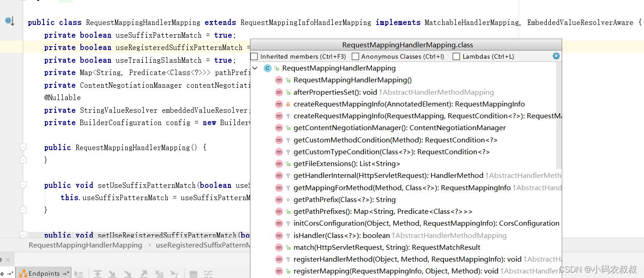Click the Trace Current Stream Chain icon

pyautogui.click(x=208, y=274)
